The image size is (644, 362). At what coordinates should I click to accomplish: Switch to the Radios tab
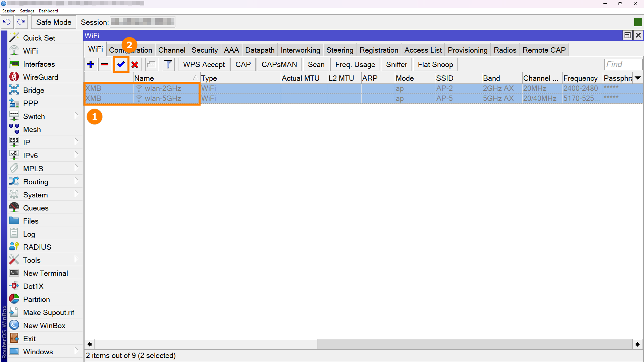[505, 50]
